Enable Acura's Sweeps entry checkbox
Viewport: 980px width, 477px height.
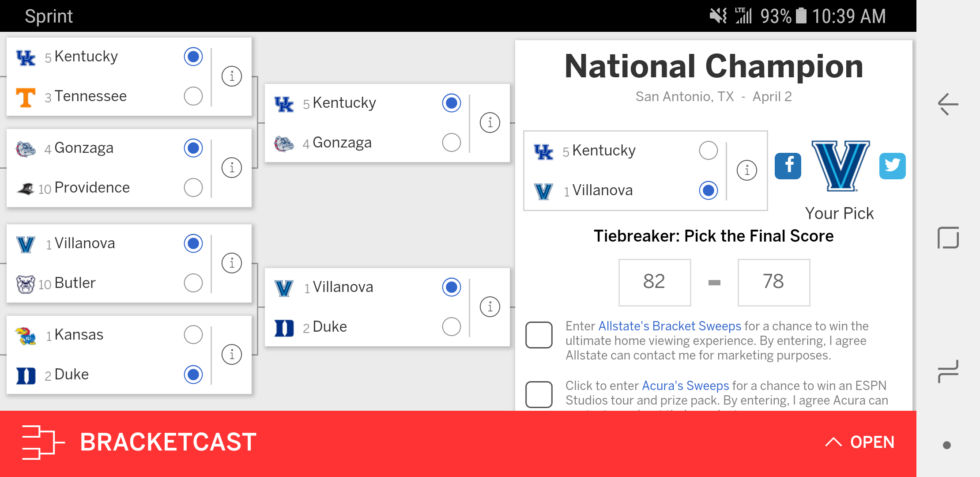tap(539, 394)
